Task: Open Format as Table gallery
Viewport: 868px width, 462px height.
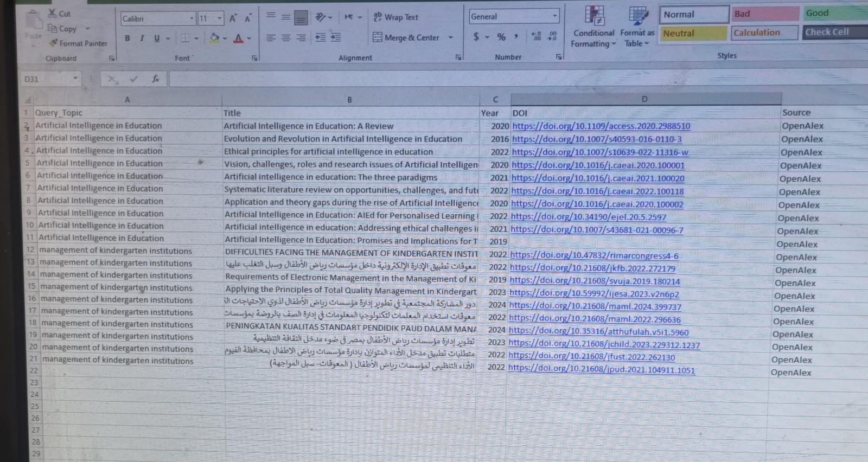Action: coord(637,27)
